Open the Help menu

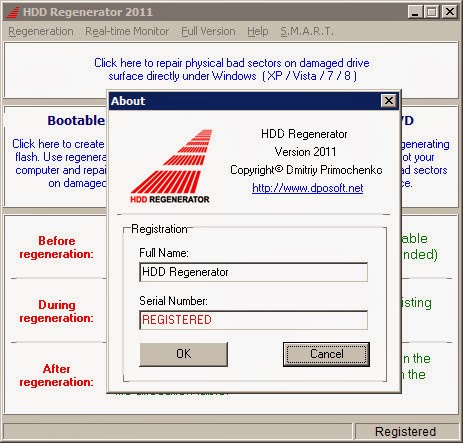click(258, 31)
